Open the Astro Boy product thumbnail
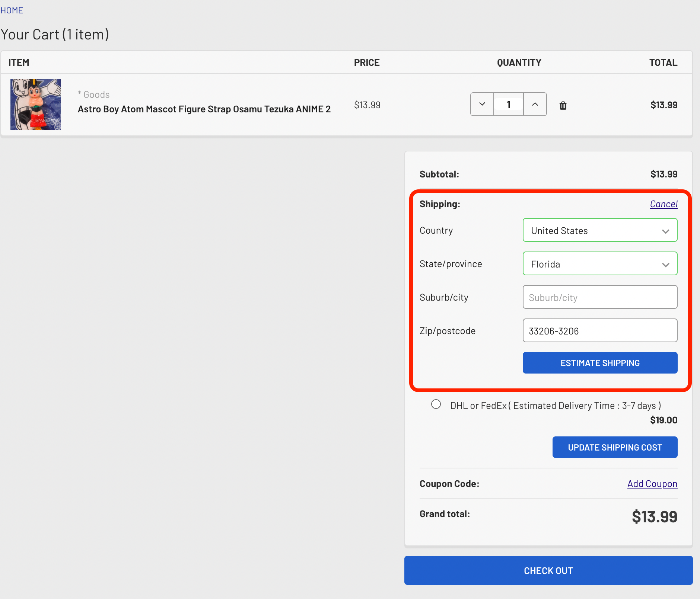Image resolution: width=700 pixels, height=599 pixels. [x=36, y=105]
